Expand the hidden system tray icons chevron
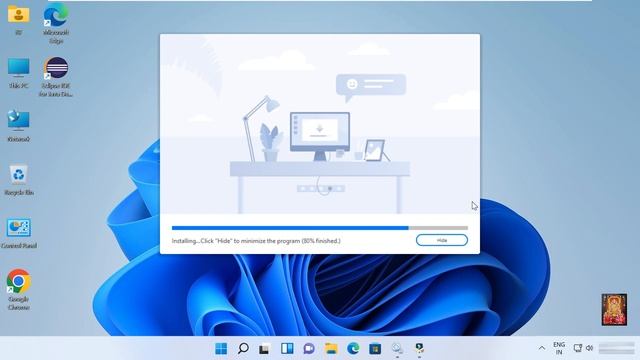 [542, 348]
